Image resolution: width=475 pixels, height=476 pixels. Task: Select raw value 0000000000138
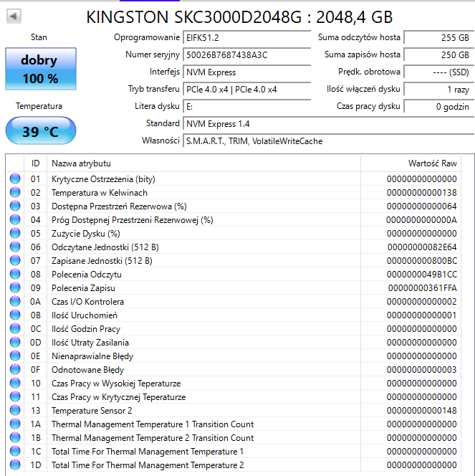421,192
